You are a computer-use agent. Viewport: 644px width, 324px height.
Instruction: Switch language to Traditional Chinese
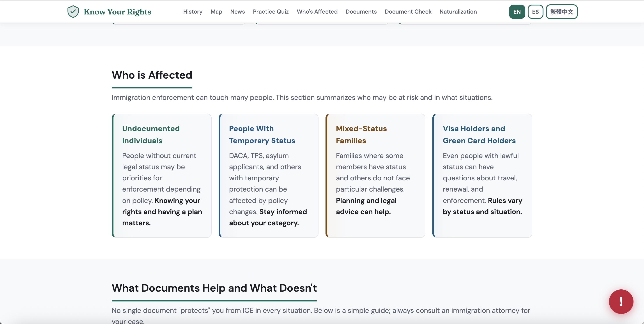pos(561,12)
